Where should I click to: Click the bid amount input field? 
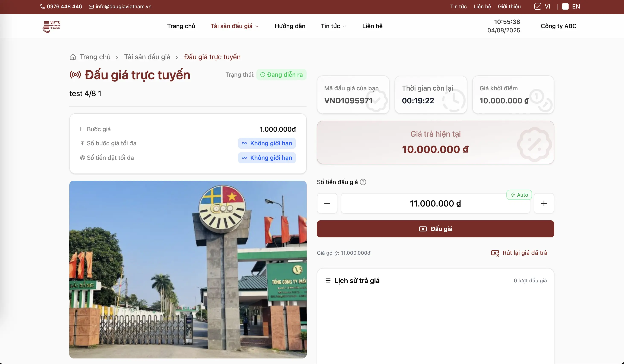tap(435, 203)
